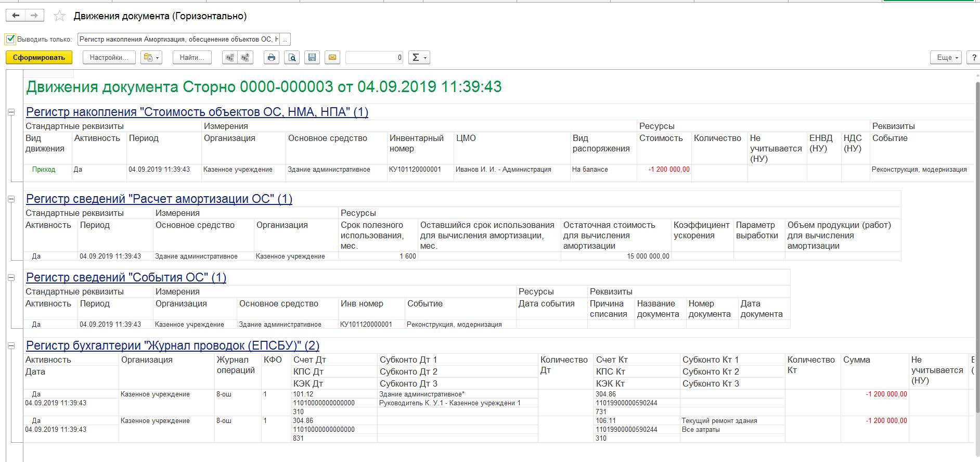This screenshot has width=980, height=462.
Task: Open the sum (Σ) dropdown
Action: (419, 58)
